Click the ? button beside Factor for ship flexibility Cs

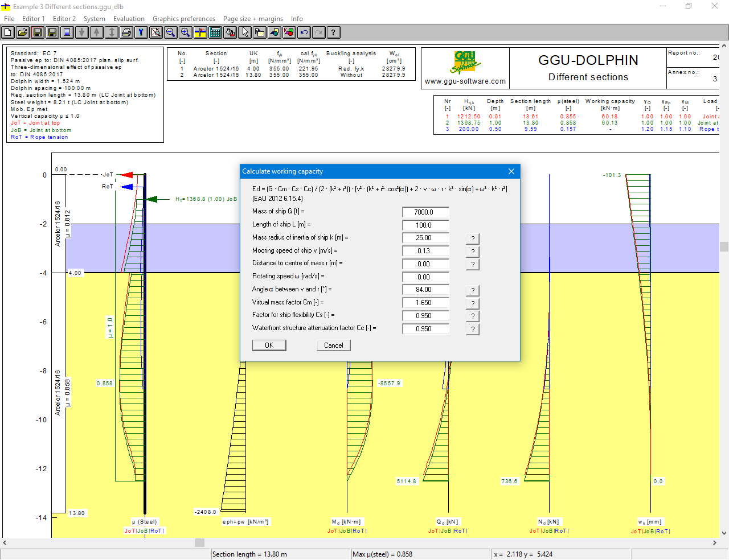click(473, 316)
